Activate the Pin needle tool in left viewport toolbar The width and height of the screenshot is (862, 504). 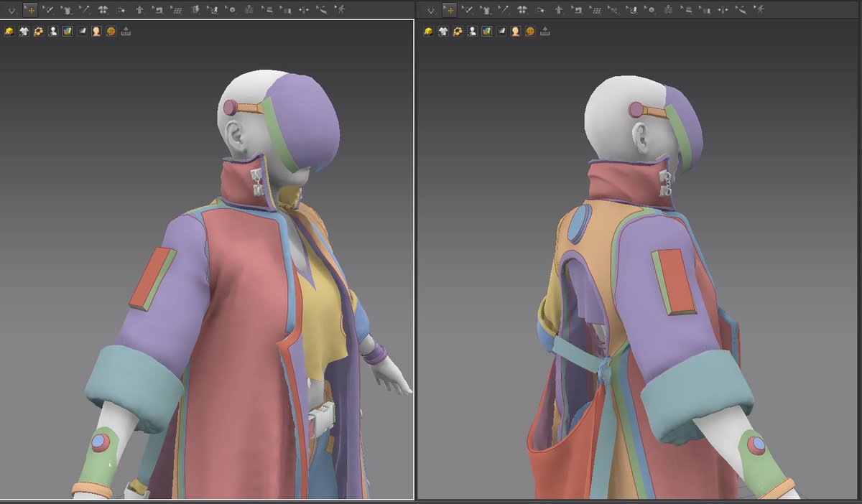tap(85, 10)
